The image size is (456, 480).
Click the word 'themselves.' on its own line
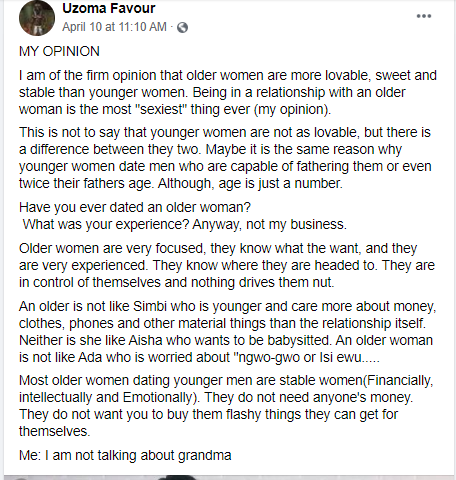pos(55,431)
